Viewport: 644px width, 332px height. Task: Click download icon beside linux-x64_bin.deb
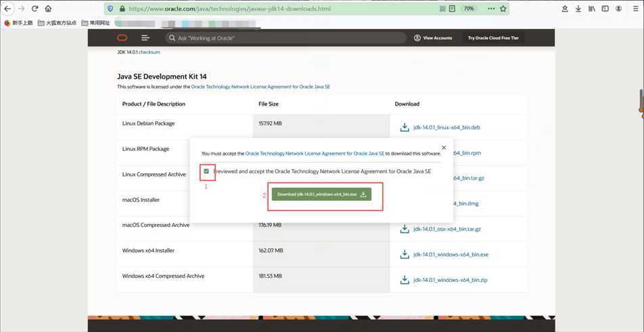[405, 127]
